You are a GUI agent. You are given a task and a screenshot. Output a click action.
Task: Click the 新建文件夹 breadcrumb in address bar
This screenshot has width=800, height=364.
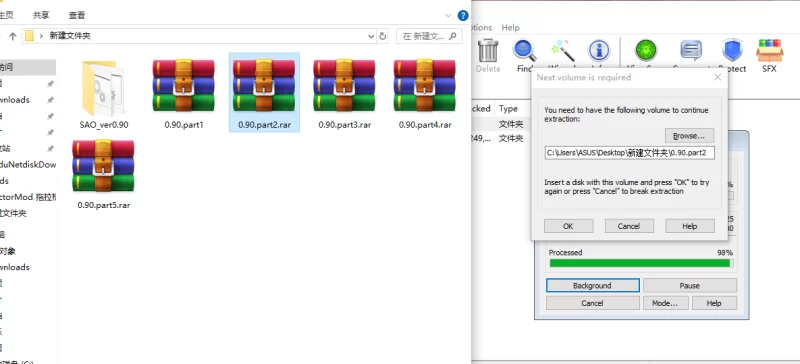click(70, 36)
